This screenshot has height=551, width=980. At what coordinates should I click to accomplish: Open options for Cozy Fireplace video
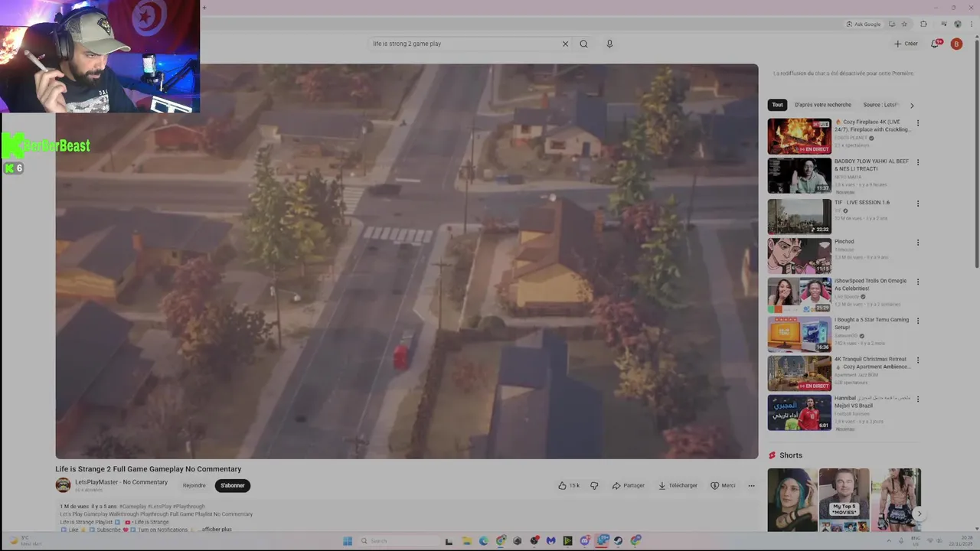[918, 123]
